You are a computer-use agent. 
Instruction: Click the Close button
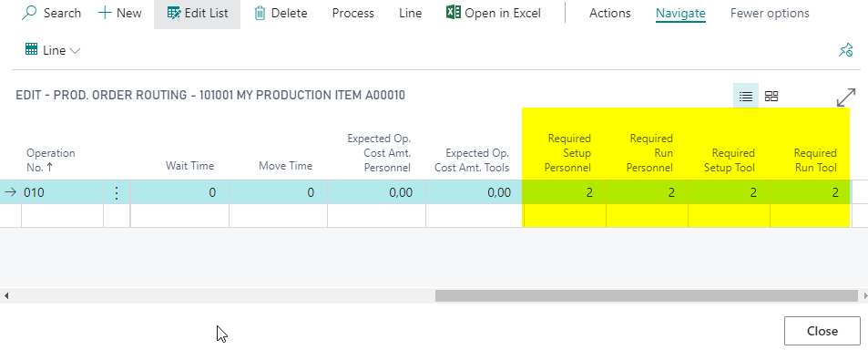click(822, 331)
